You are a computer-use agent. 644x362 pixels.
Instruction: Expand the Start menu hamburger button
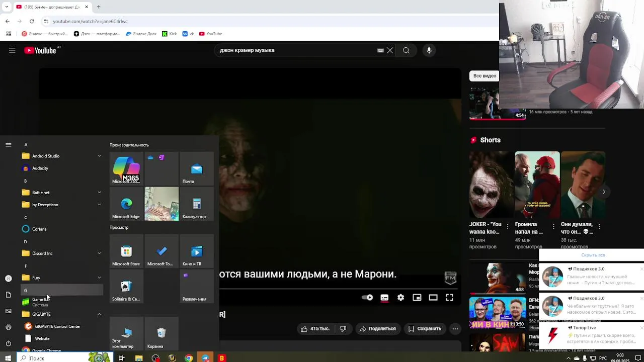pyautogui.click(x=8, y=145)
